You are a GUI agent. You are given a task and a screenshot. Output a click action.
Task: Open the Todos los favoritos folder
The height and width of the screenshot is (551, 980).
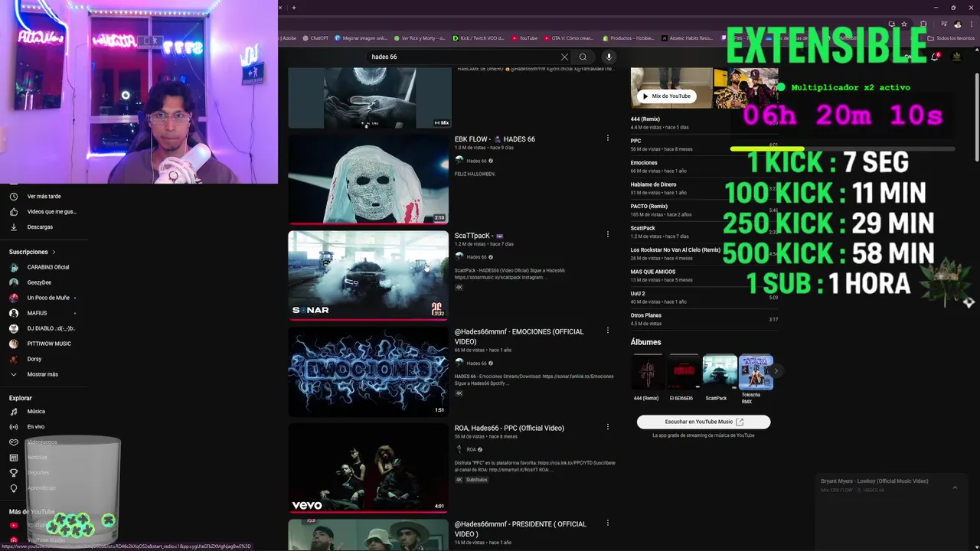tap(951, 38)
